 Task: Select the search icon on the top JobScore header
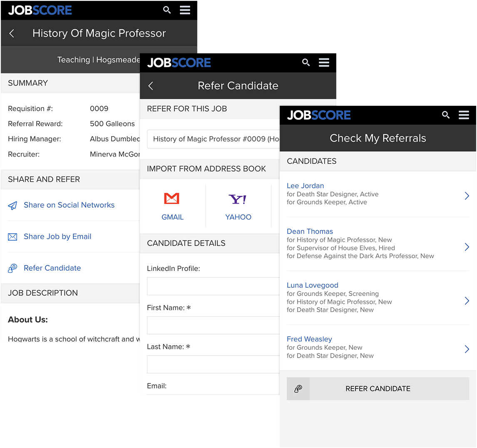click(167, 10)
